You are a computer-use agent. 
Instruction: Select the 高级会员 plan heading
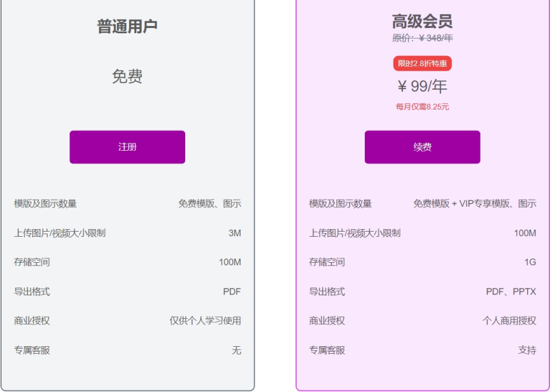422,21
